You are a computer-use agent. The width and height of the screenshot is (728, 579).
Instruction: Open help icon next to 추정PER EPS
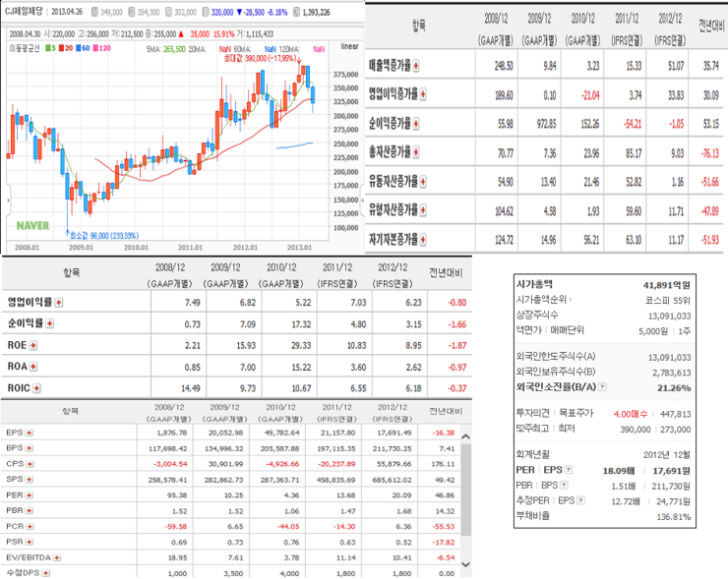tap(580, 500)
